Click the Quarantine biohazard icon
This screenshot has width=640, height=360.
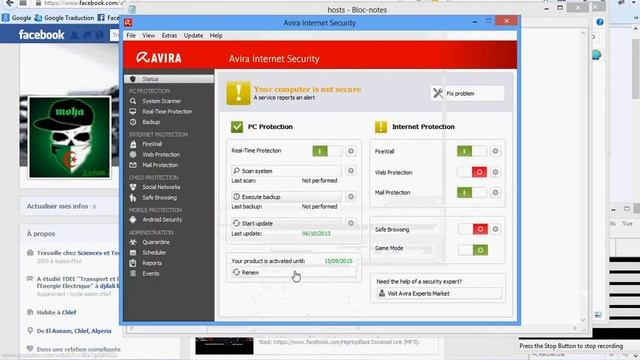[133, 242]
